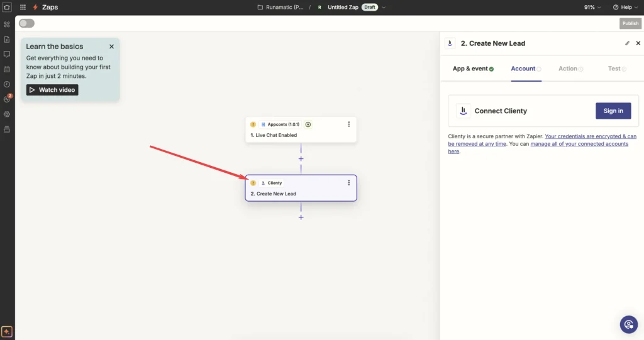Open the Help dropdown menu
This screenshot has height=340, width=644.
[x=625, y=8]
